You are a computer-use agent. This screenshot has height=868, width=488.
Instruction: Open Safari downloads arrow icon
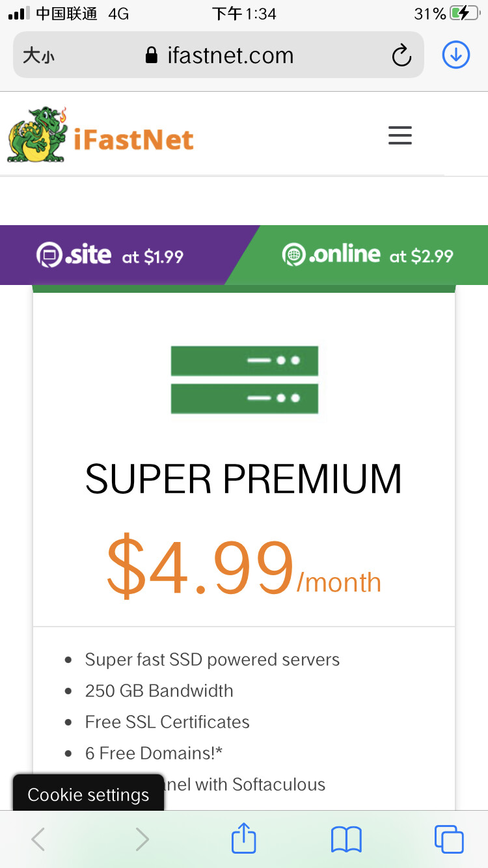coord(456,55)
